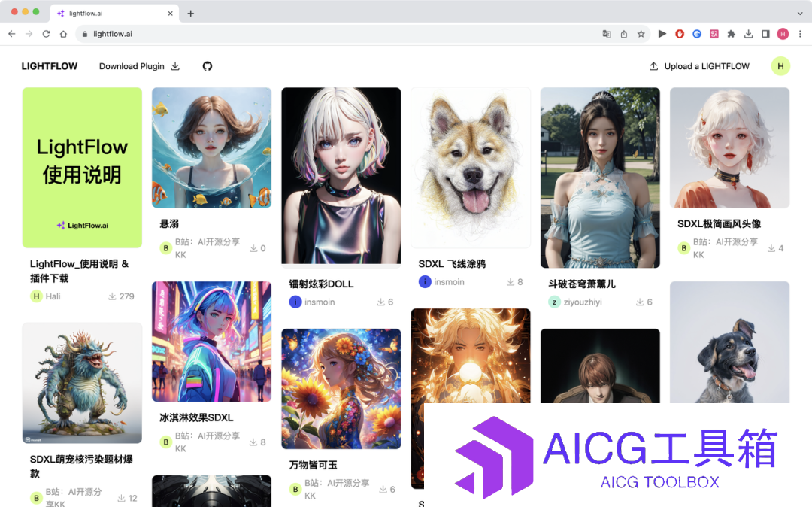Open a new browser tab
Screen dimensions: 812x507
(190, 14)
